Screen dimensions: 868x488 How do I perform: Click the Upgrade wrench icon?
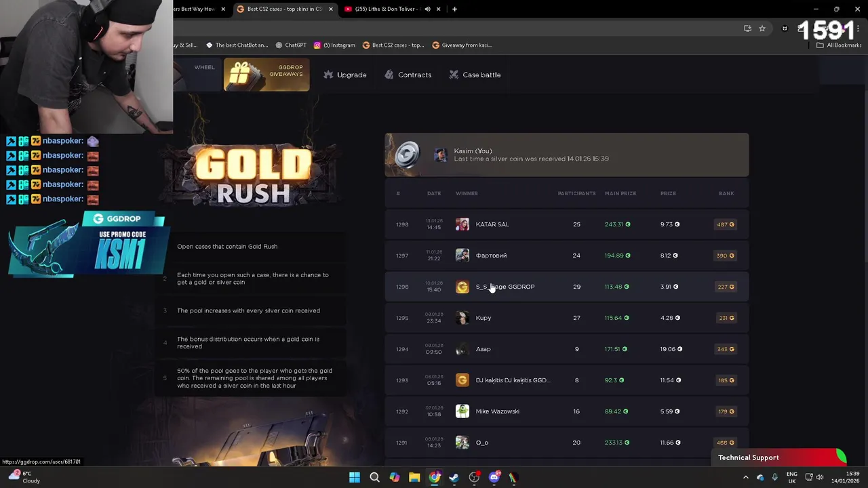328,75
